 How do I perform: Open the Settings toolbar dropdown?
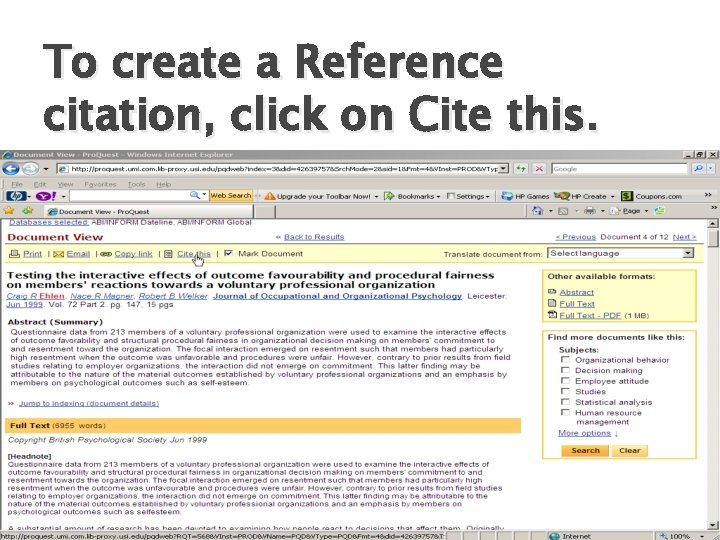(x=487, y=197)
